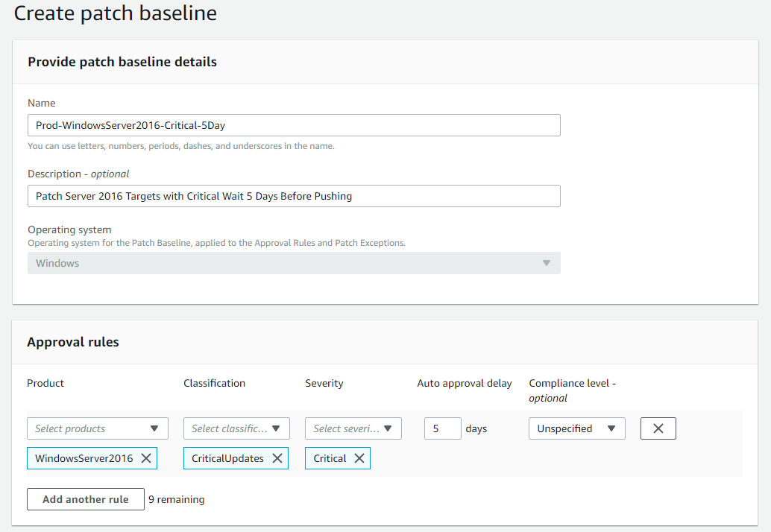Delete the approval rule row
The height and width of the screenshot is (532, 771).
click(658, 428)
